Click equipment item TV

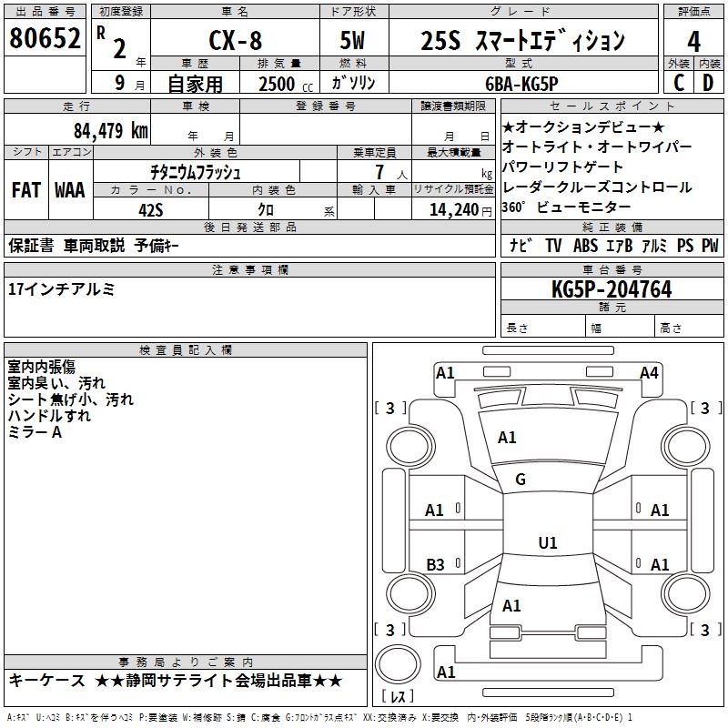pos(553,245)
